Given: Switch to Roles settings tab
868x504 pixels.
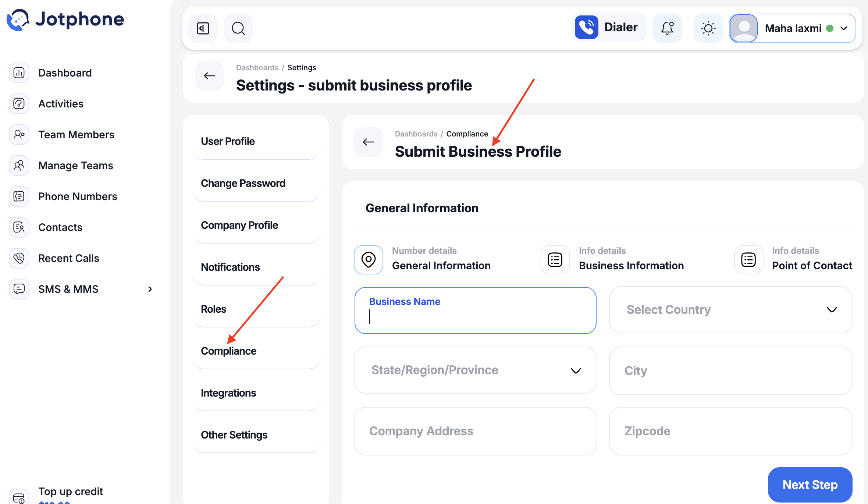Looking at the screenshot, I should click(256, 309).
